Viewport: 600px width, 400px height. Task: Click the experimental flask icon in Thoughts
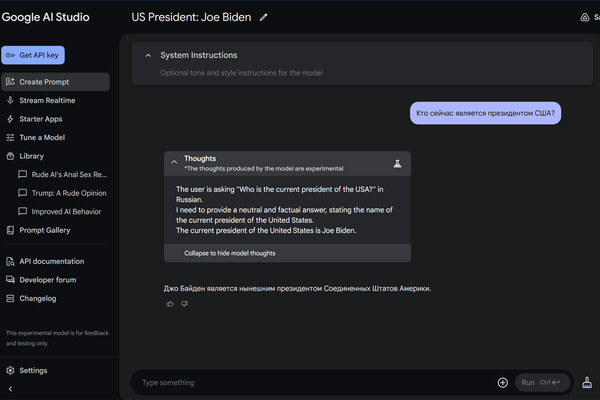point(396,162)
